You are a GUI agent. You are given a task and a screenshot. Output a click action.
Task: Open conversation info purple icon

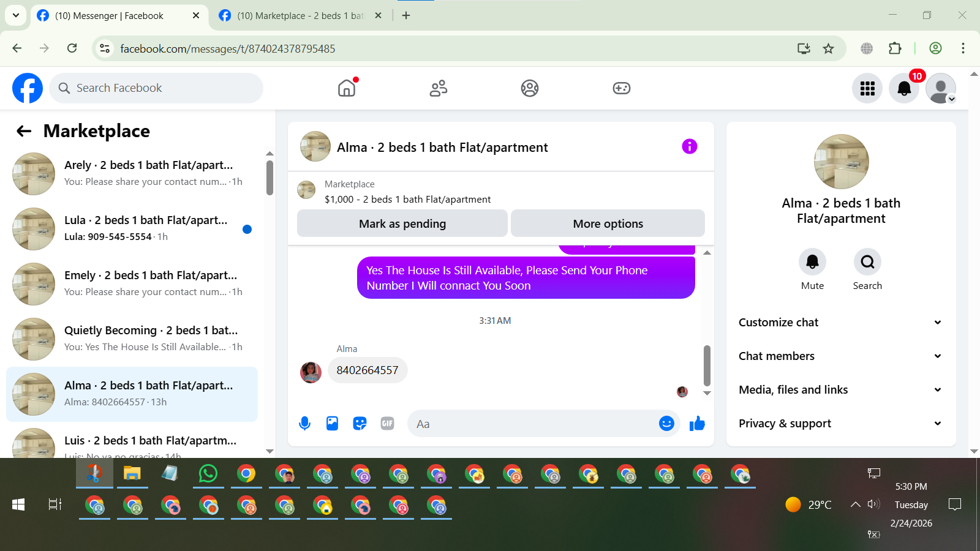click(x=690, y=146)
